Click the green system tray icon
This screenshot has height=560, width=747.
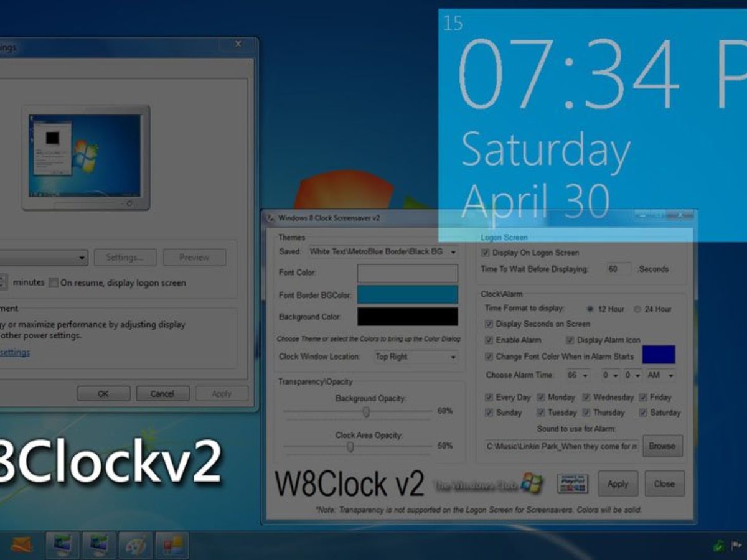point(718,547)
